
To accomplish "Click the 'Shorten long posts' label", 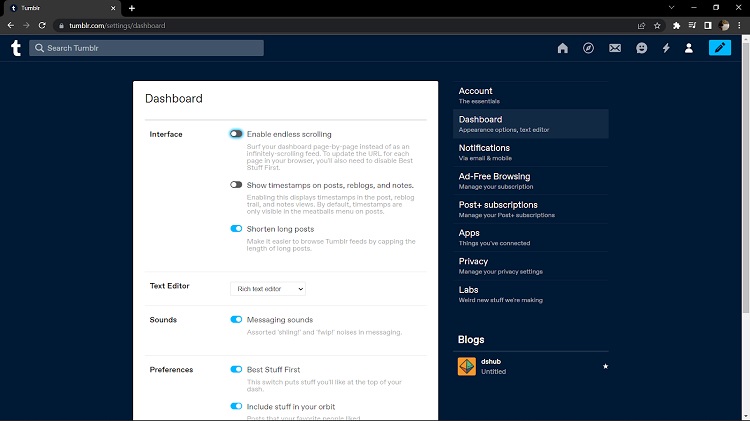I will [x=280, y=229].
